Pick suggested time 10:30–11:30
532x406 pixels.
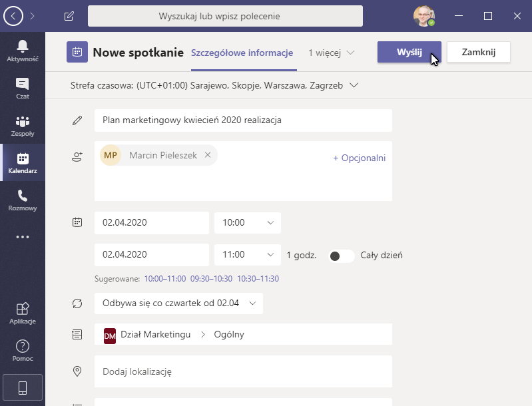[258, 279]
